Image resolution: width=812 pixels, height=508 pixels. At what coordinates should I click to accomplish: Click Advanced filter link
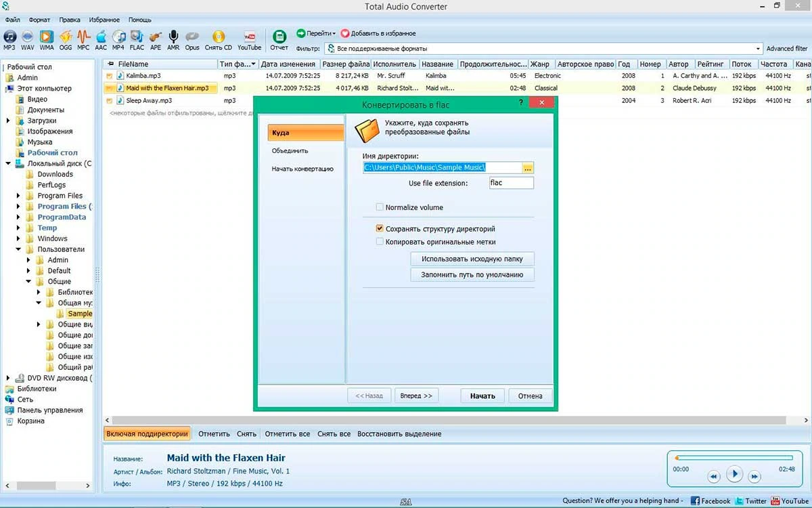(x=787, y=49)
